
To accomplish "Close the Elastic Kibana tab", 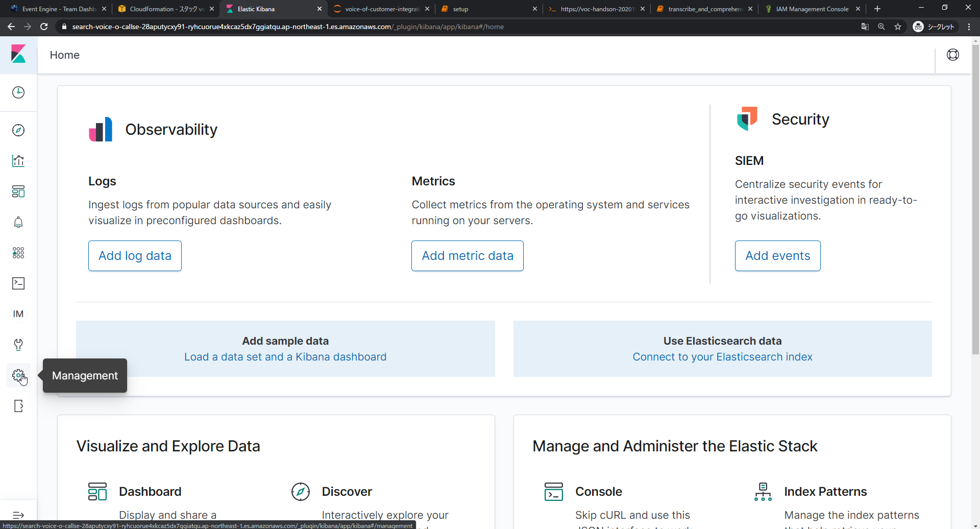I will coord(320,9).
